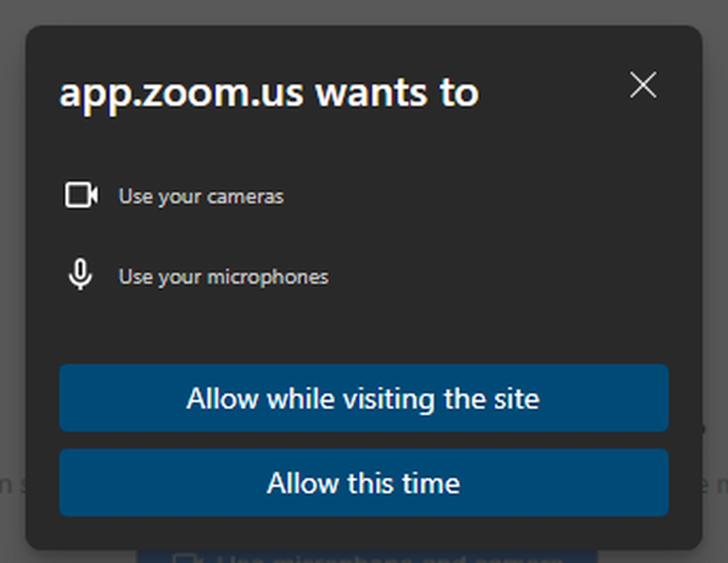Click the camera icon on the background button
This screenshot has width=728, height=563.
click(x=184, y=559)
